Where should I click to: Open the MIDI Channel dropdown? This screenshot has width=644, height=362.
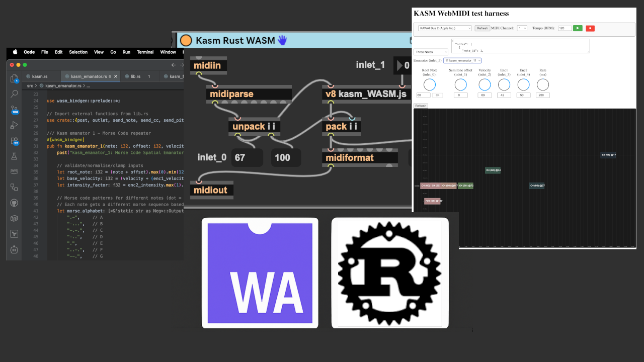[522, 28]
